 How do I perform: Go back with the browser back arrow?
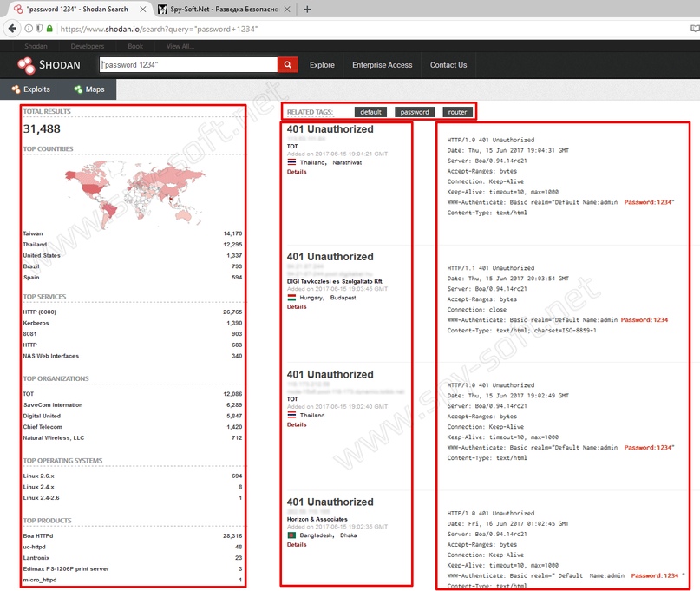click(12, 29)
